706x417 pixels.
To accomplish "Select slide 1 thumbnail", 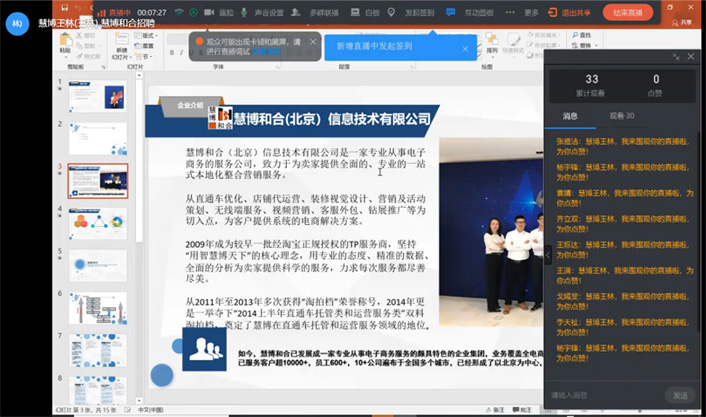I will pyautogui.click(x=98, y=96).
